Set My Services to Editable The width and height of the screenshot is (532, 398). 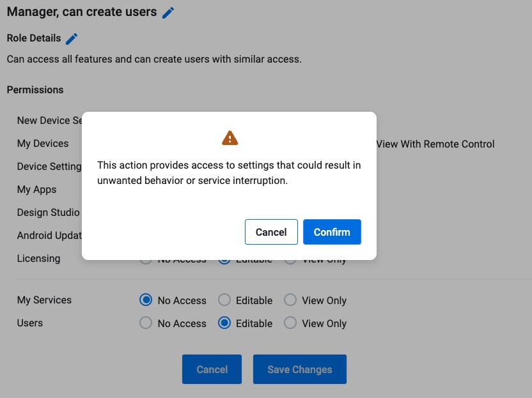point(224,300)
